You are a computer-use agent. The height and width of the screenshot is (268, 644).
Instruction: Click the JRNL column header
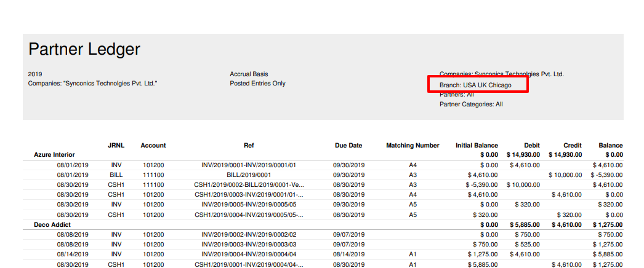click(116, 146)
